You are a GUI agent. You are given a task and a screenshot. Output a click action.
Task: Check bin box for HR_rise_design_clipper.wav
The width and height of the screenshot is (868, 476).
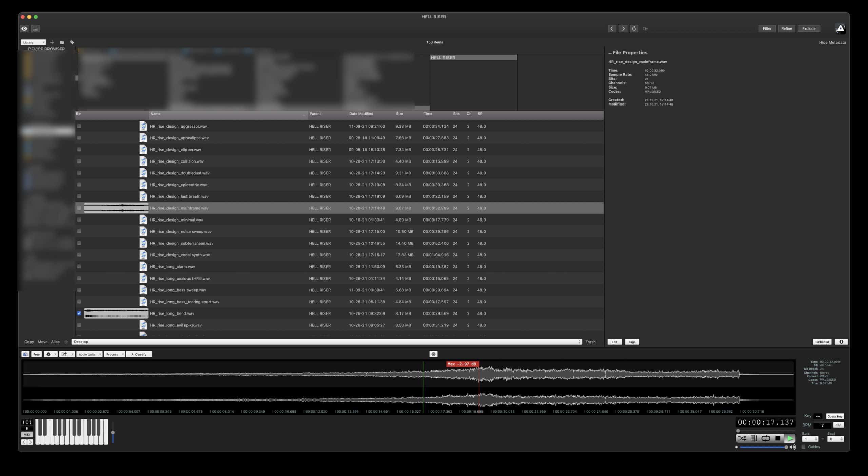79,149
